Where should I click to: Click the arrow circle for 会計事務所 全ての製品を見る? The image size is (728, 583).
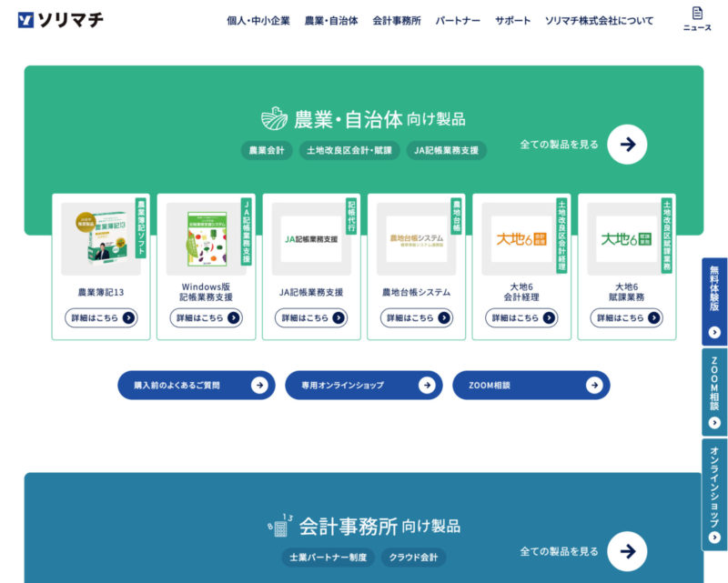627,551
